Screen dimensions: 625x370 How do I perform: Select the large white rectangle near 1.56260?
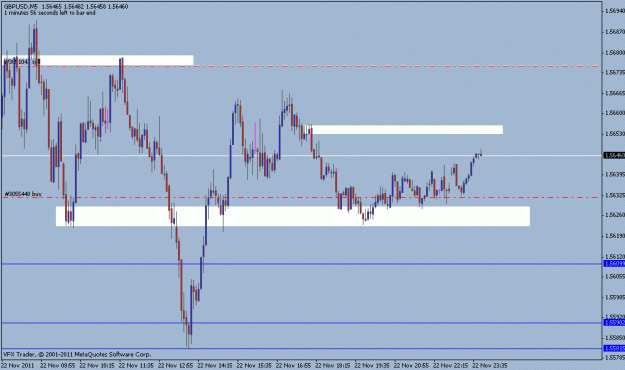293,216
